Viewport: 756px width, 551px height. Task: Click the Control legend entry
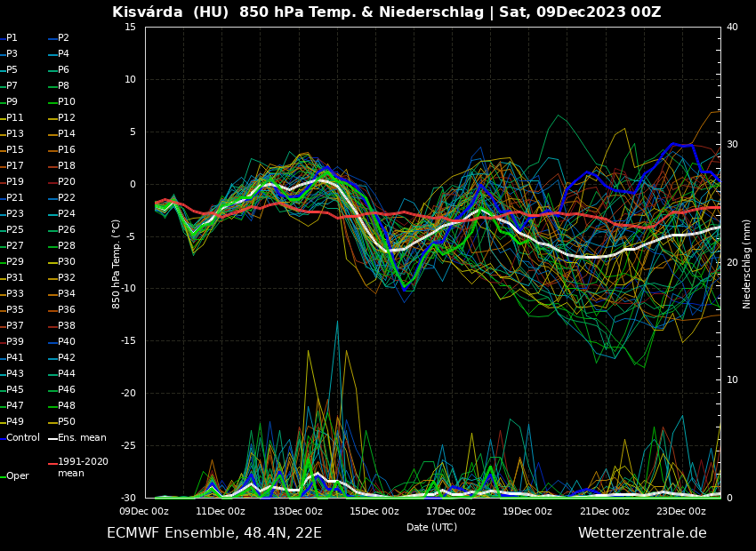tap(23, 438)
